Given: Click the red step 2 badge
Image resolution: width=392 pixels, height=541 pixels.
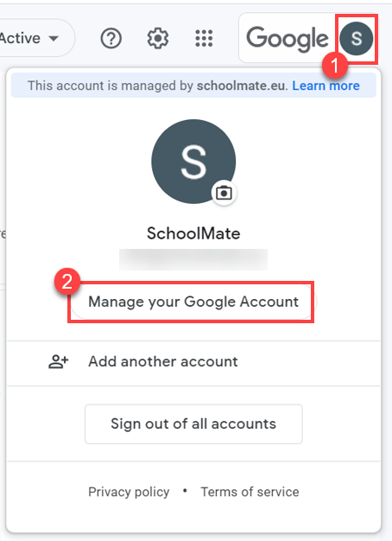Looking at the screenshot, I should 67,282.
